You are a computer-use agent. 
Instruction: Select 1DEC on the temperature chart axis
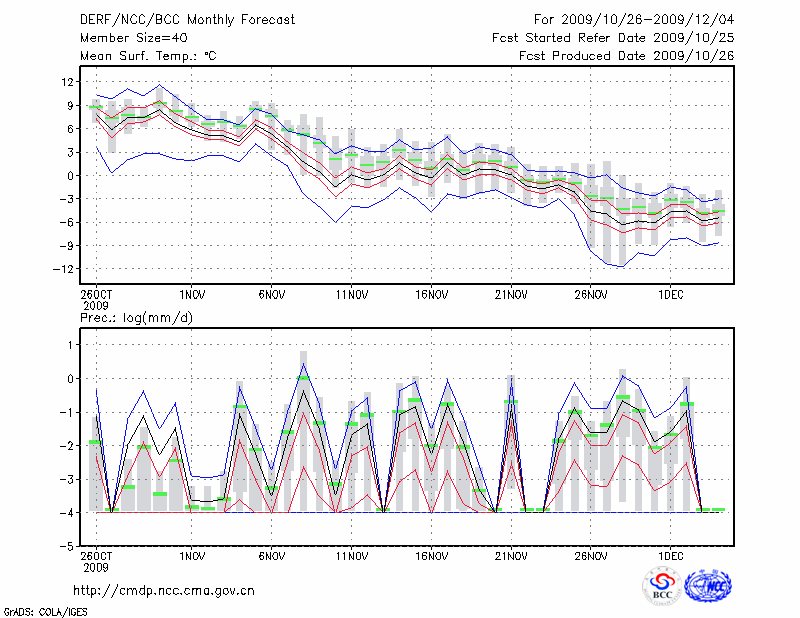(670, 294)
